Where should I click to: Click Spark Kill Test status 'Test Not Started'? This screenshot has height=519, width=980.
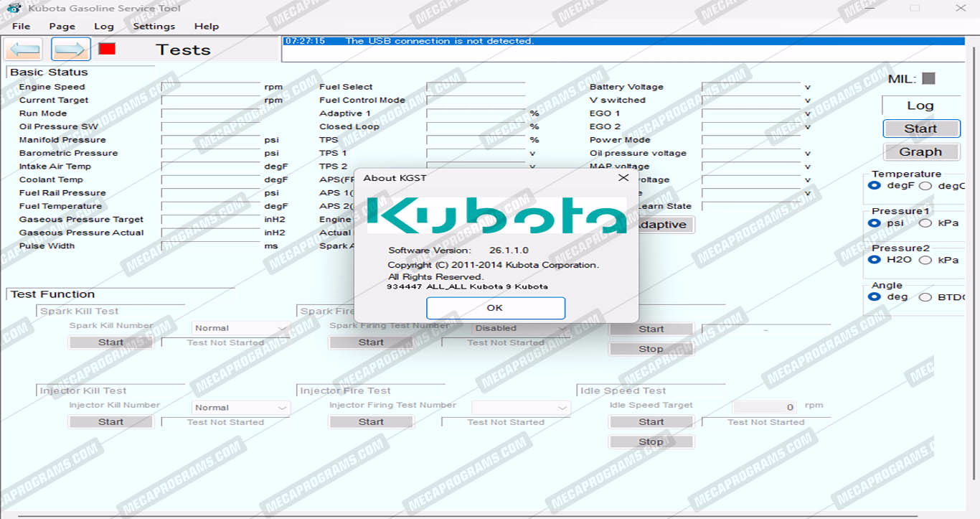coord(225,342)
